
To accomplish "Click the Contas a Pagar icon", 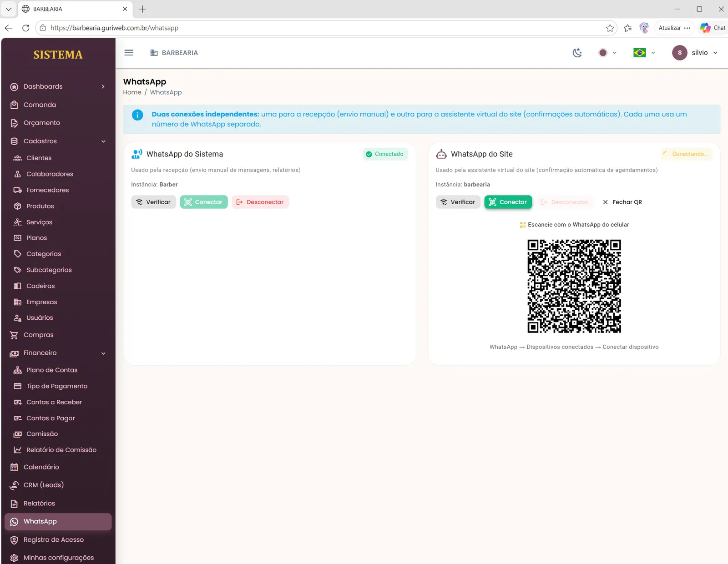I will coord(18,418).
